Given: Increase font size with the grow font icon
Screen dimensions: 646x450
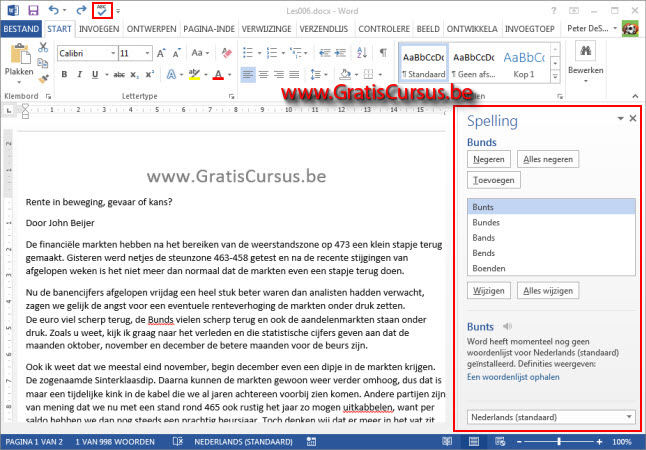Looking at the screenshot, I should (x=161, y=53).
